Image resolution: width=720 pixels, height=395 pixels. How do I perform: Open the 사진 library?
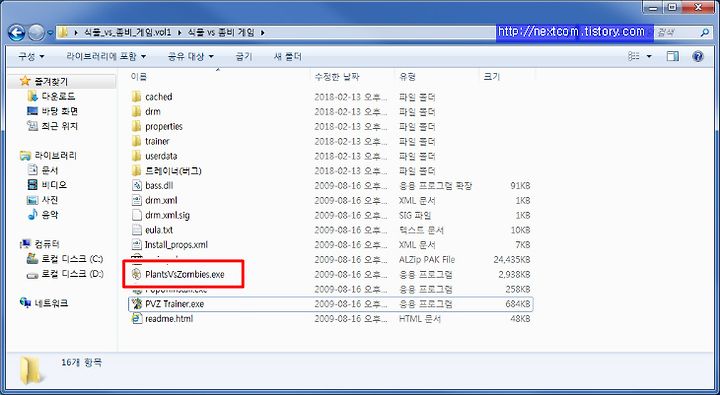click(x=49, y=200)
